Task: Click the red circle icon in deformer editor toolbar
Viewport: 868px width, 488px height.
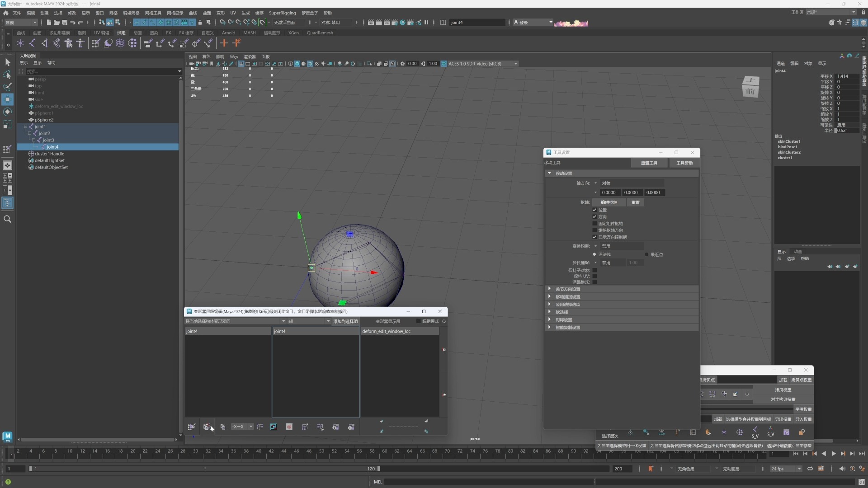Action: 289,427
